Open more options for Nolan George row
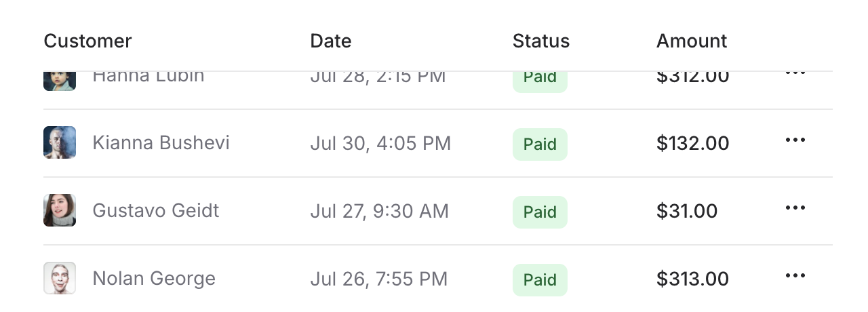 pos(795,276)
